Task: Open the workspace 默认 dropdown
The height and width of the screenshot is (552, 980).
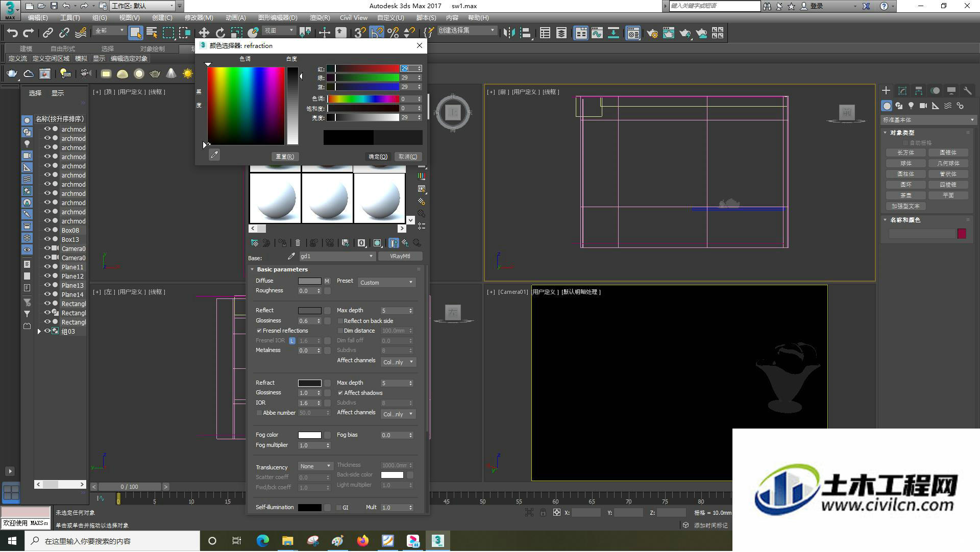Action: click(x=142, y=6)
